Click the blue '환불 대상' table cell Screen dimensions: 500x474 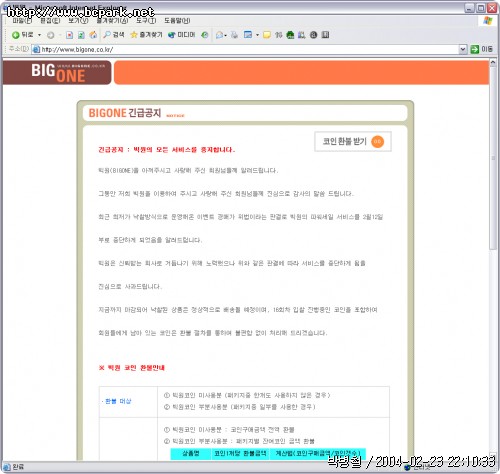pos(128,401)
